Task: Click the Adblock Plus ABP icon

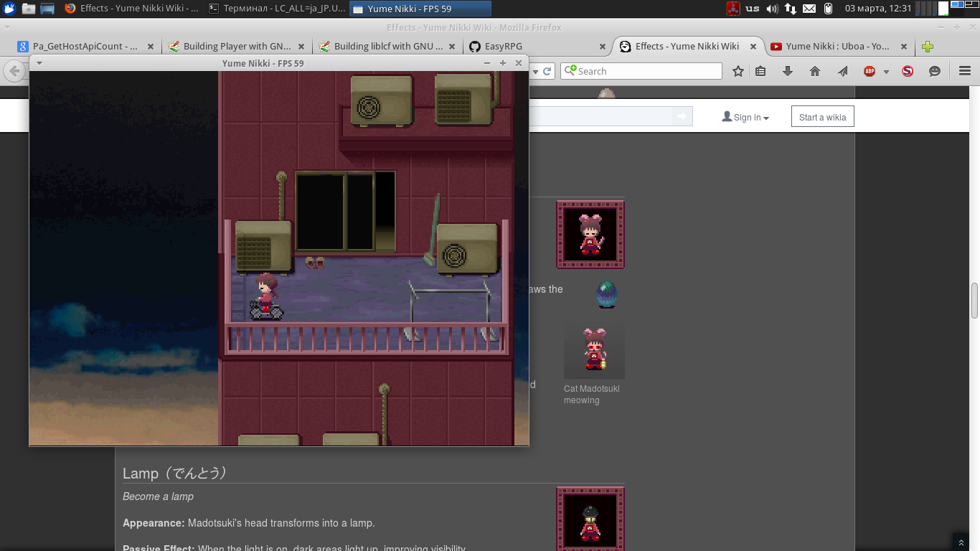Action: pyautogui.click(x=870, y=71)
